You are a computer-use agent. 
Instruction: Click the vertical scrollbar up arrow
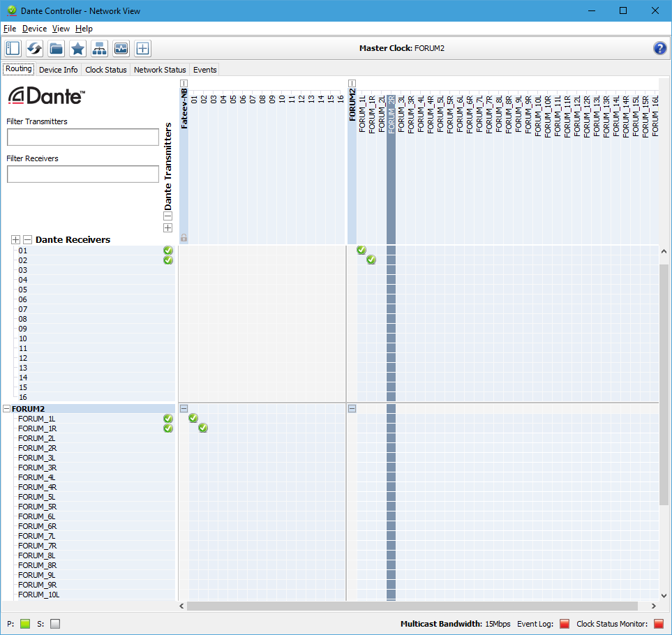[x=664, y=251]
